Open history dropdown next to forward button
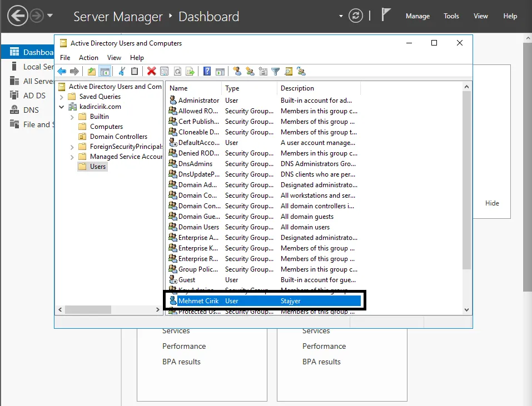Image resolution: width=532 pixels, height=406 pixels. coord(50,15)
